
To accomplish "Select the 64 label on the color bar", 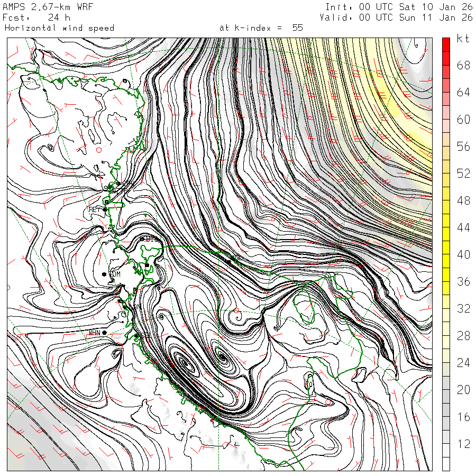I will click(x=463, y=92).
